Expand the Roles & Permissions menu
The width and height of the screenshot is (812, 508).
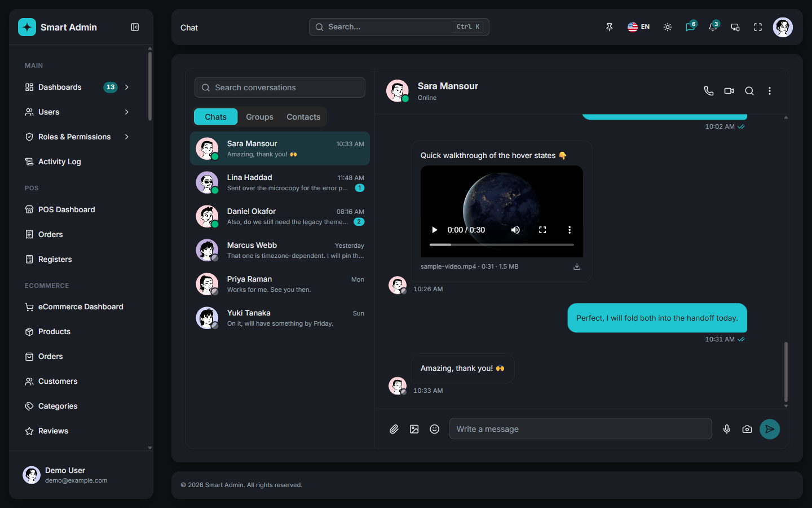coord(78,137)
